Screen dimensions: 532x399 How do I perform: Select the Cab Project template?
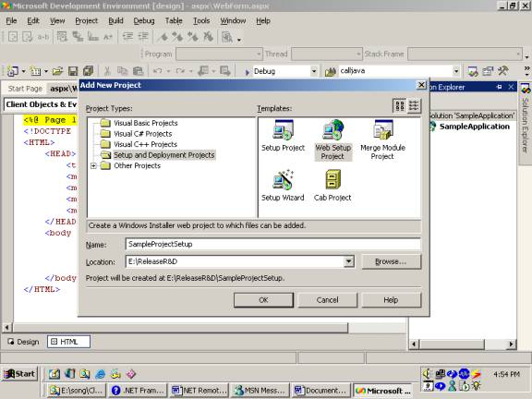pos(332,186)
